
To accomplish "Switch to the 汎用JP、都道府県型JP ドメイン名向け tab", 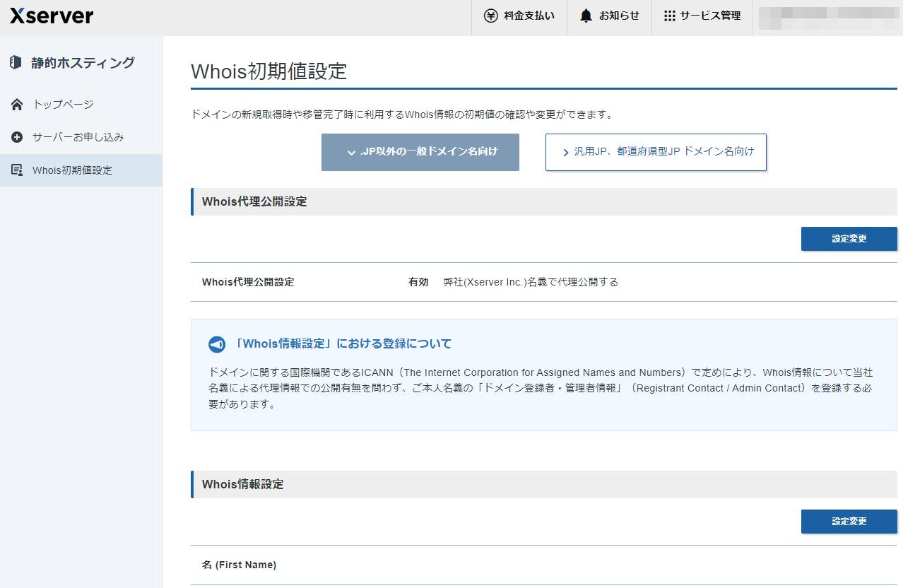I will pyautogui.click(x=655, y=151).
